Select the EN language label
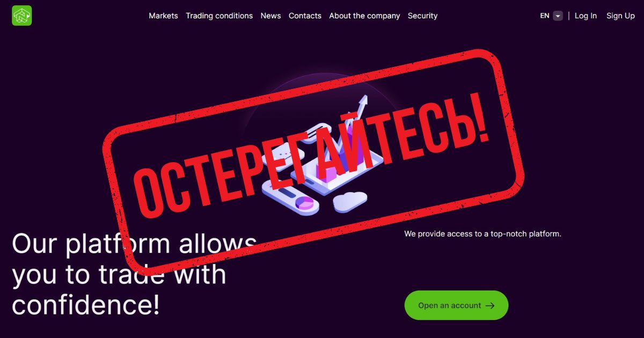 [545, 16]
